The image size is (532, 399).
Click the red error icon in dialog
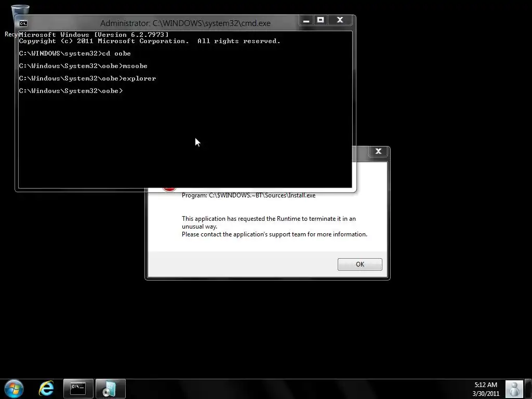169,190
